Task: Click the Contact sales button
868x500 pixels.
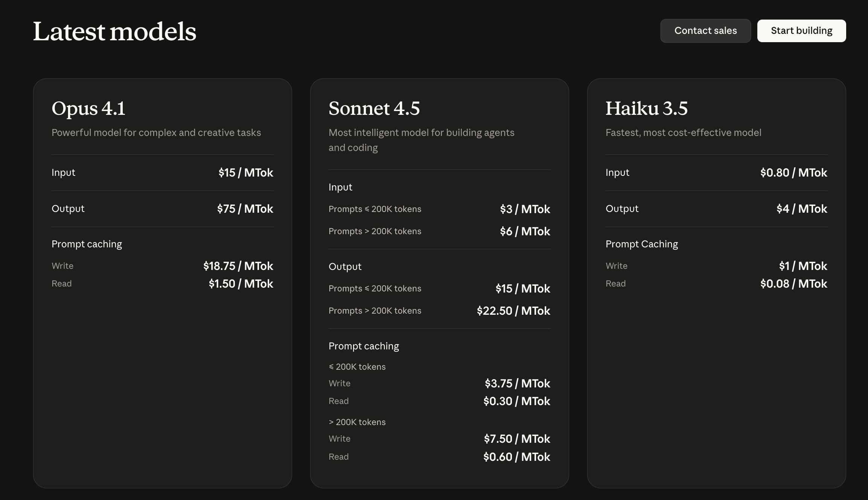Action: tap(705, 31)
